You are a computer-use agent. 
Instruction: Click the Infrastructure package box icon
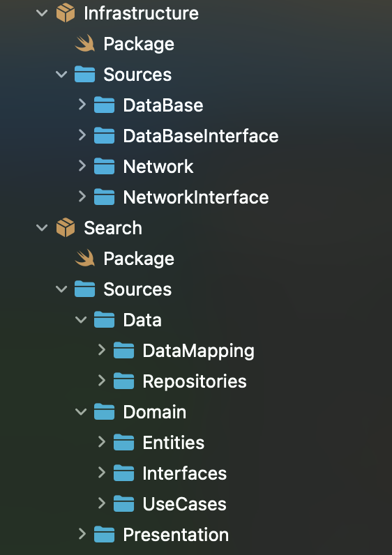point(66,13)
